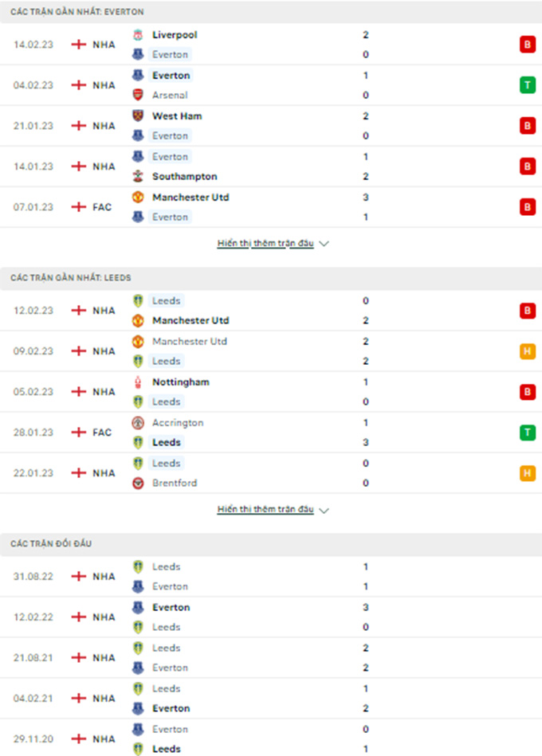Expand more Everton matches via chevron
Viewport: 542px width, 756px height.
[324, 244]
